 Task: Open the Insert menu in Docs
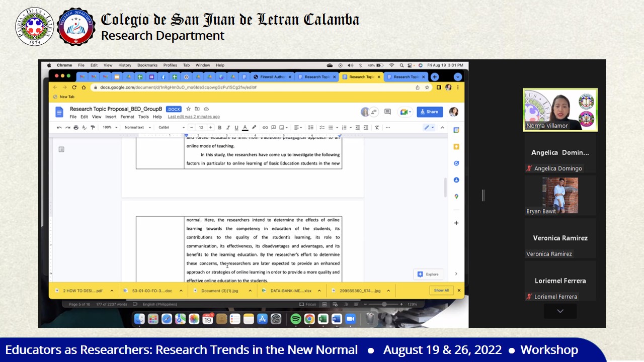(111, 117)
